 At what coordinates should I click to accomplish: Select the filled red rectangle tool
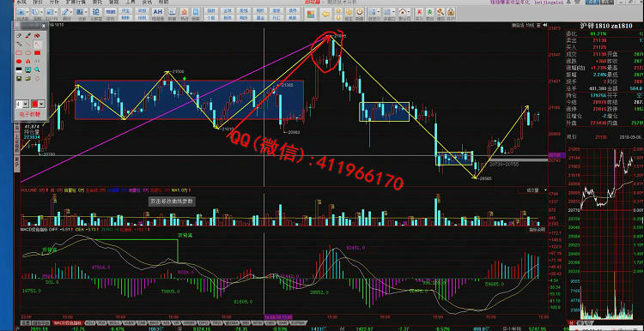coord(38,52)
